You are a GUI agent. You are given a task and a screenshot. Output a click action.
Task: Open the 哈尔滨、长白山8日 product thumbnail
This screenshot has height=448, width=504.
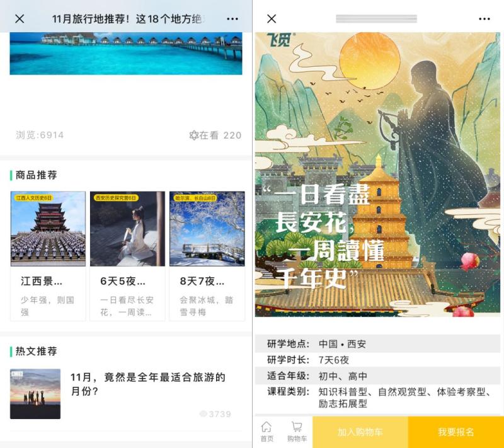pyautogui.click(x=207, y=229)
